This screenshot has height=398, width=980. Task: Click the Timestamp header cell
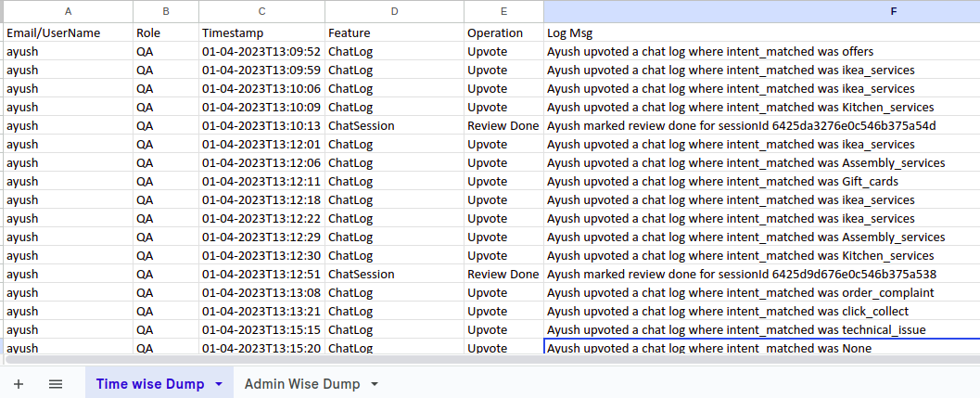click(261, 32)
